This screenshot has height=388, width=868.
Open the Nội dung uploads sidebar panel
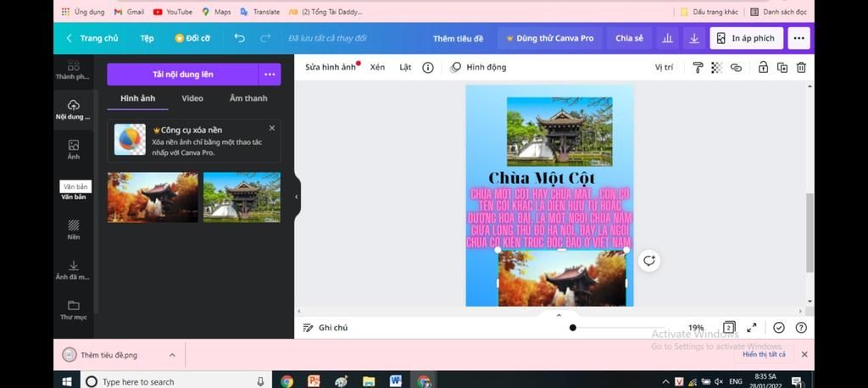pyautogui.click(x=73, y=109)
